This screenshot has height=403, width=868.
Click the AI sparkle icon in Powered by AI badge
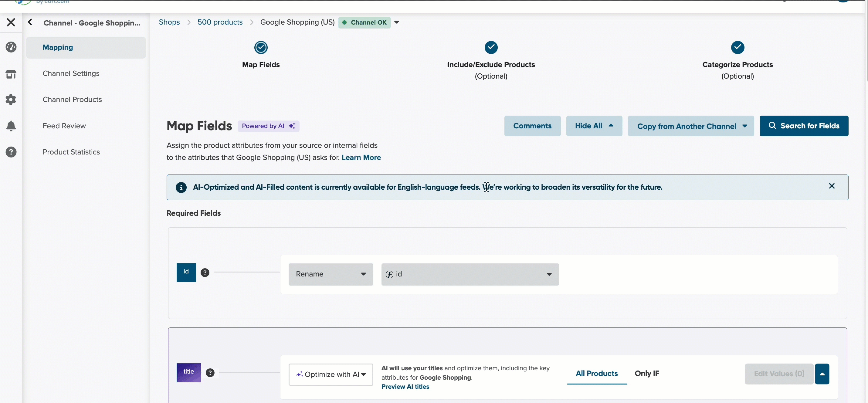(292, 126)
